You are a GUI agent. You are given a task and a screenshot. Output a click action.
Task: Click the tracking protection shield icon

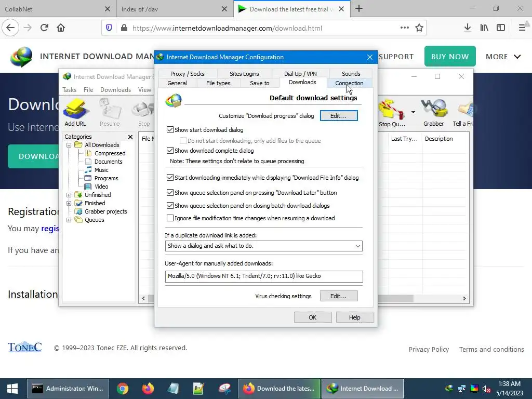coord(109,28)
